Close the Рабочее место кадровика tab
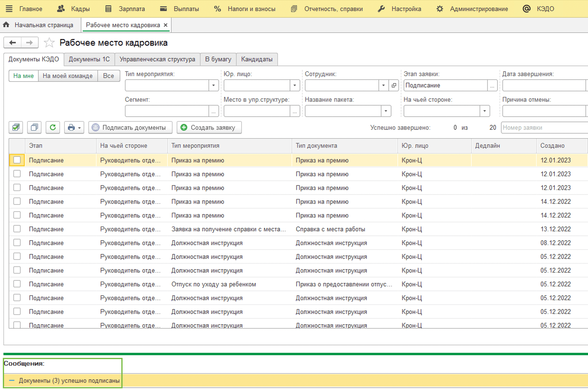The image size is (588, 389). pos(166,25)
